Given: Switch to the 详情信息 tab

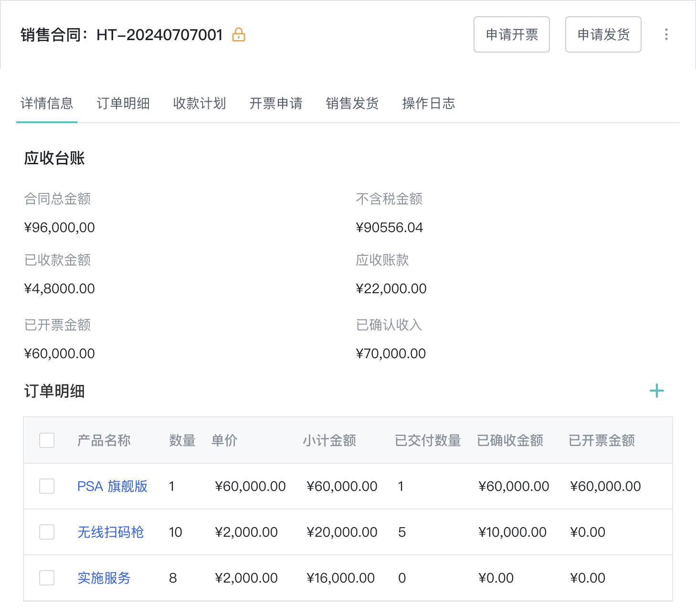Looking at the screenshot, I should point(47,104).
